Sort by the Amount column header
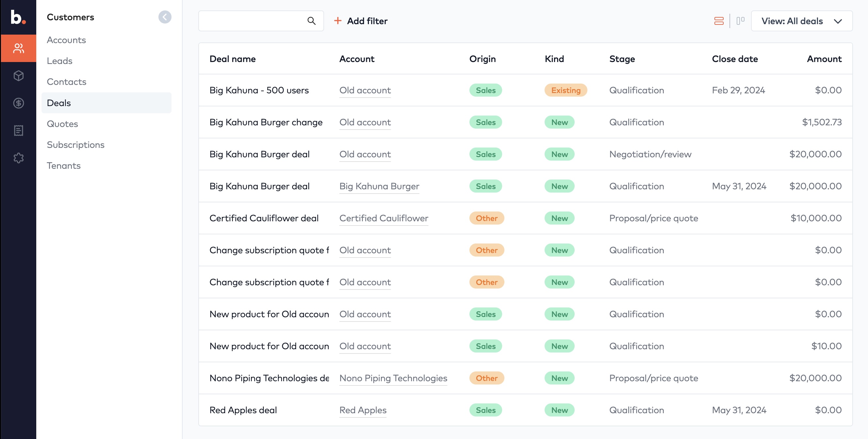 pyautogui.click(x=824, y=59)
